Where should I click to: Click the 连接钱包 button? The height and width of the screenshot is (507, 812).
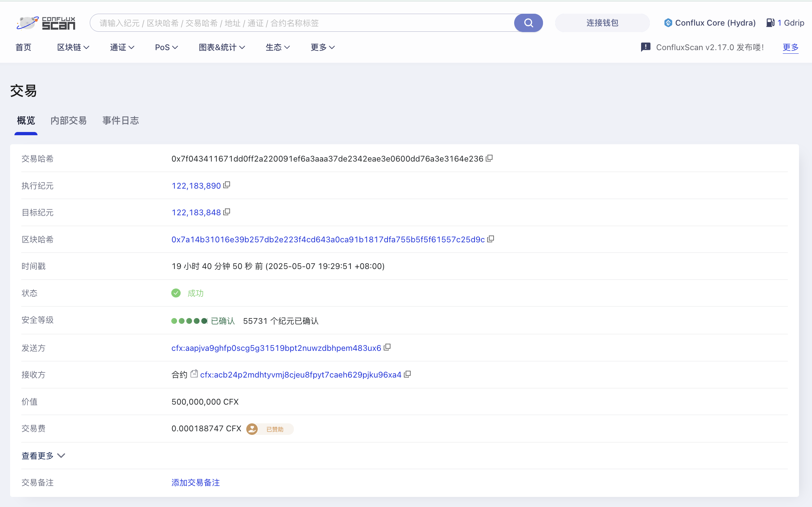pos(602,23)
